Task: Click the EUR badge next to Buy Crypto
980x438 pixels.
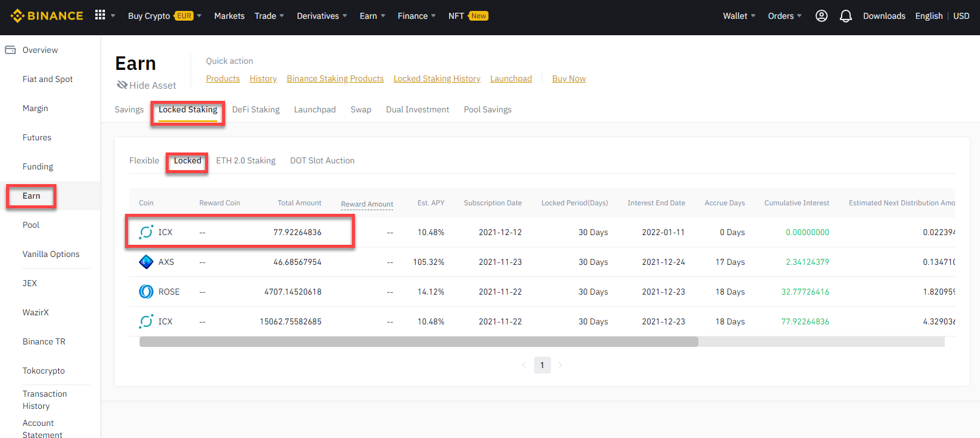Action: tap(184, 16)
